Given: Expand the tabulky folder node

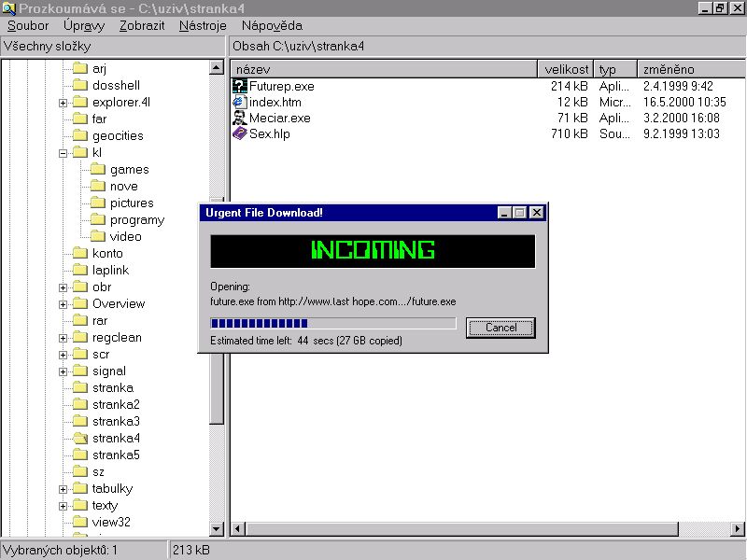Looking at the screenshot, I should (x=63, y=488).
